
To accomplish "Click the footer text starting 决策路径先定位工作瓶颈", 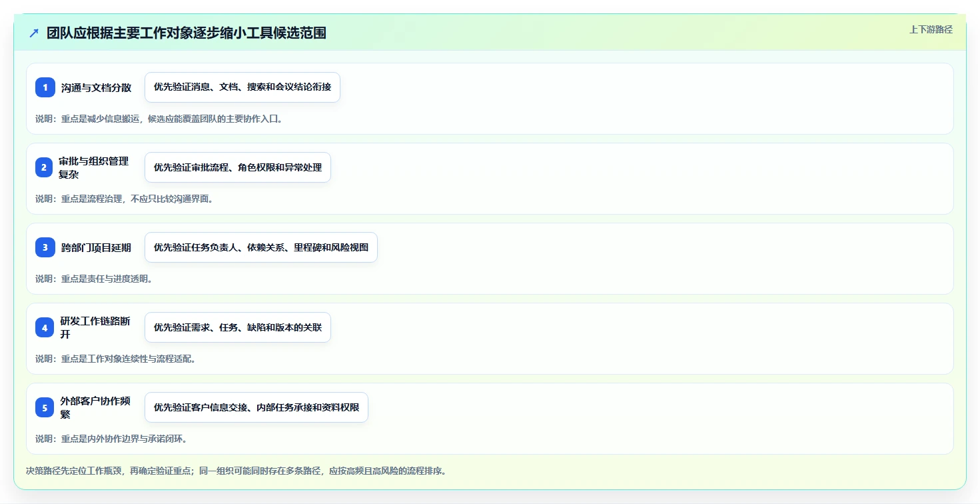I will [236, 471].
